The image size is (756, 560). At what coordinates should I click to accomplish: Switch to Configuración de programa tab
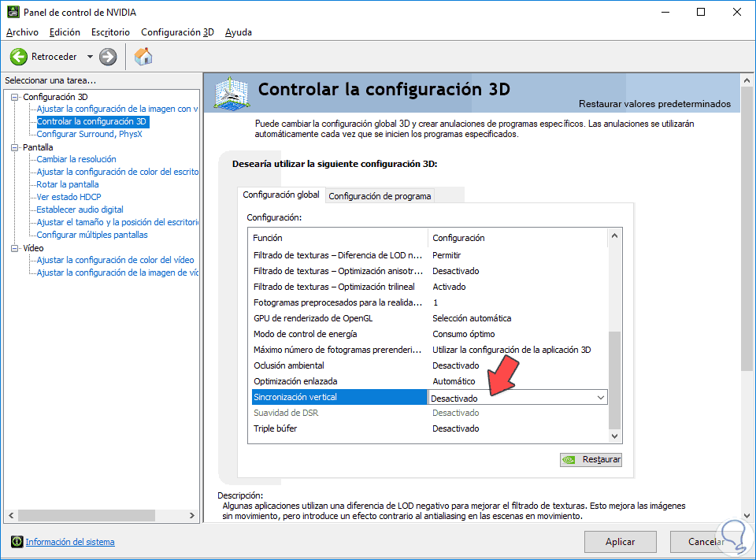(380, 196)
